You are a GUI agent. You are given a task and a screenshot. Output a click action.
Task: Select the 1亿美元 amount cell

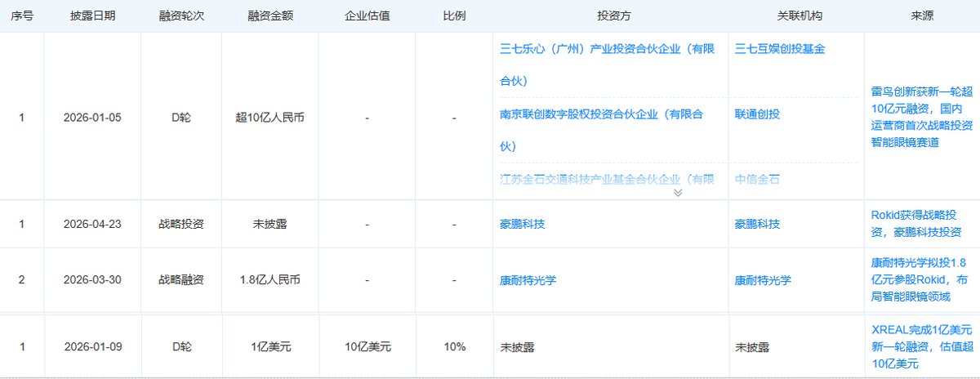click(x=270, y=346)
